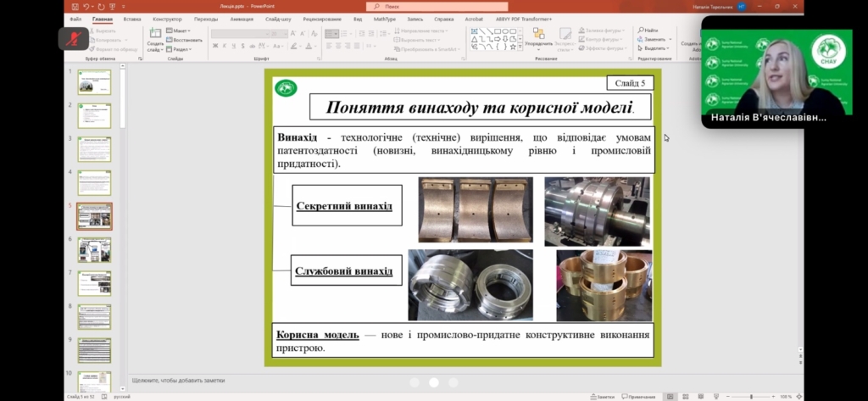Click the Undo arrow icon
Viewport: 868px width, 401px height.
87,7
